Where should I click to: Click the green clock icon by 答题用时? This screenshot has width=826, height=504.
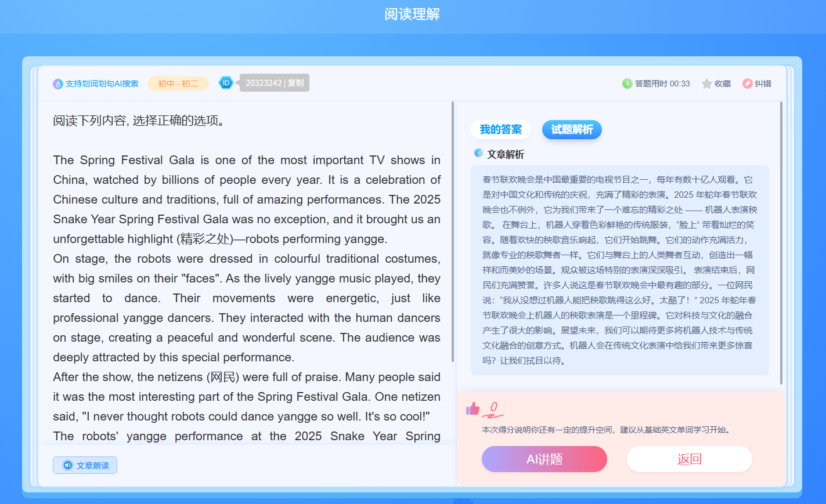[627, 84]
